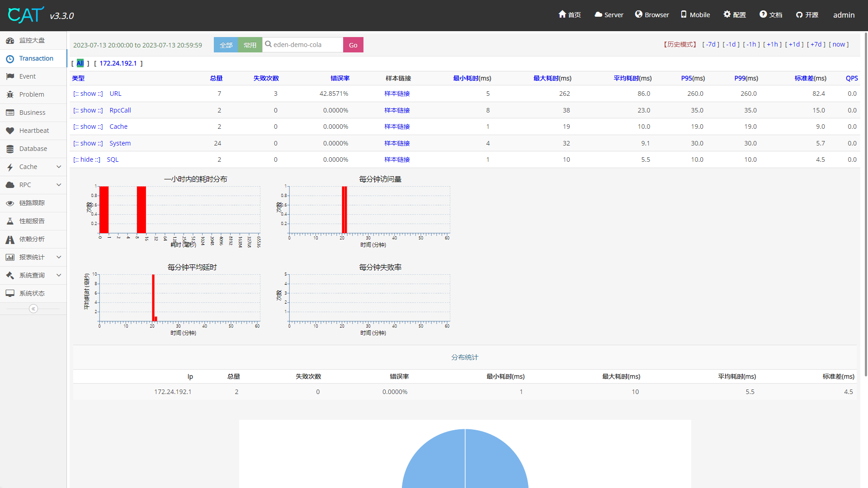Click the 性能报告 flask icon
The height and width of the screenshot is (488, 868).
pos(10,221)
